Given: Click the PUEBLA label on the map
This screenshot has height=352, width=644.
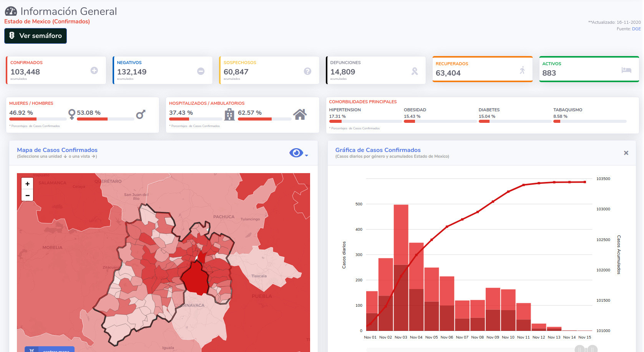Looking at the screenshot, I should (x=262, y=296).
